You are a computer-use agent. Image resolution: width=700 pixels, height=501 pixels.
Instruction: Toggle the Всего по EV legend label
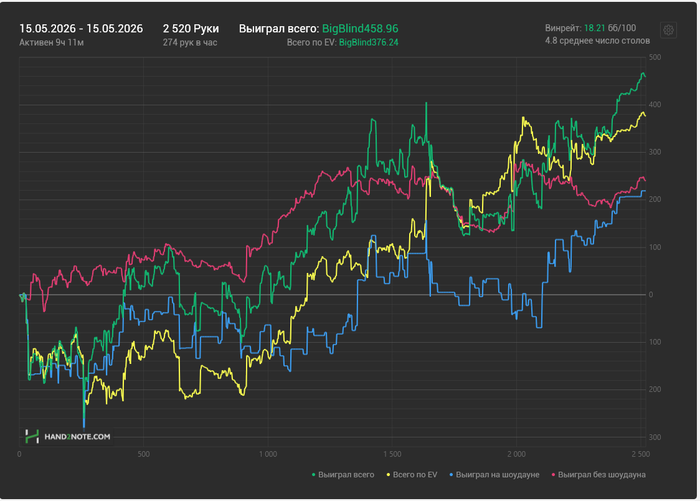pyautogui.click(x=415, y=475)
